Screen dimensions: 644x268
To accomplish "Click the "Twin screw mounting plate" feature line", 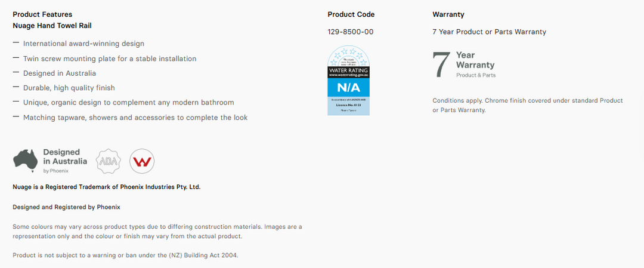I will [110, 58].
